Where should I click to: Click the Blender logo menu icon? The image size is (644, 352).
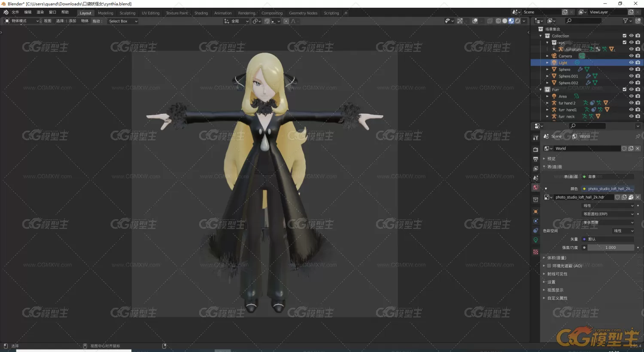click(x=6, y=12)
